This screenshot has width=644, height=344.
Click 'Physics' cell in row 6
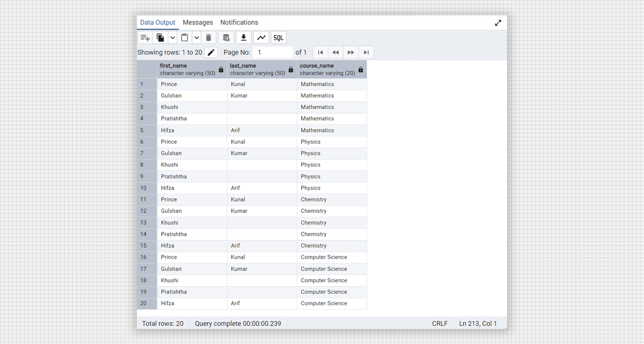point(332,142)
